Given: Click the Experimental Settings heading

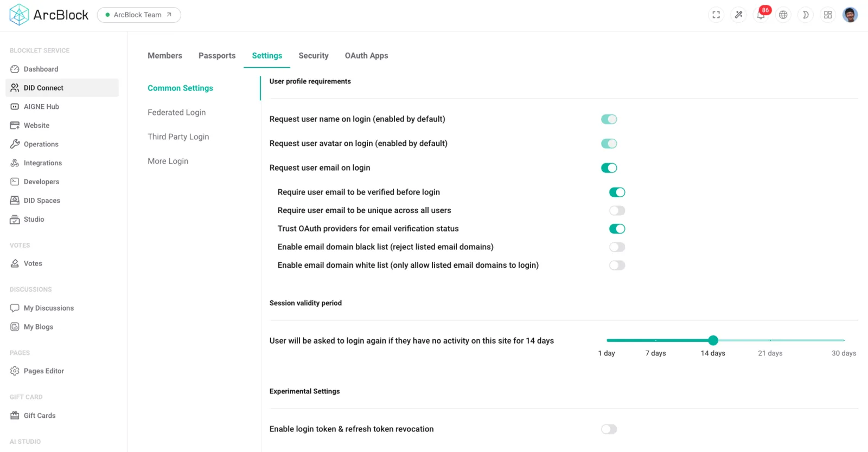Looking at the screenshot, I should coord(304,391).
